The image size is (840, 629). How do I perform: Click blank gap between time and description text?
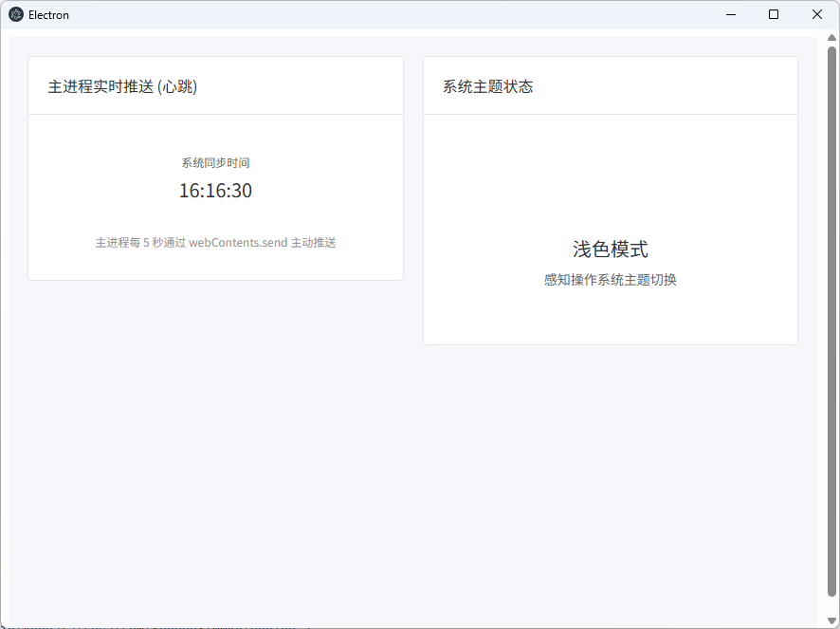[215, 218]
